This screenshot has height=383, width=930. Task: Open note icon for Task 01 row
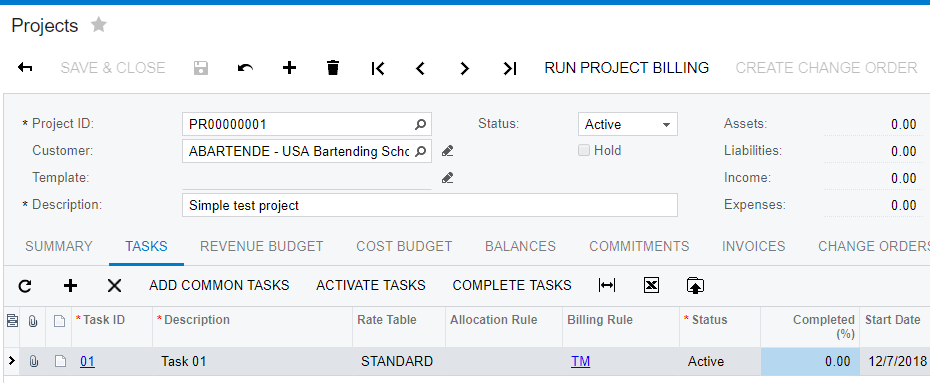[60, 361]
